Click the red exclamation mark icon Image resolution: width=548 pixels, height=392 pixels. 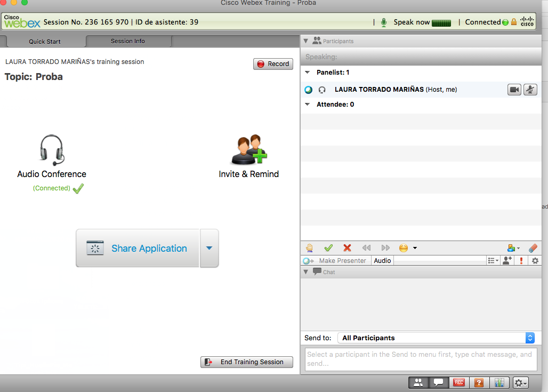(x=521, y=261)
